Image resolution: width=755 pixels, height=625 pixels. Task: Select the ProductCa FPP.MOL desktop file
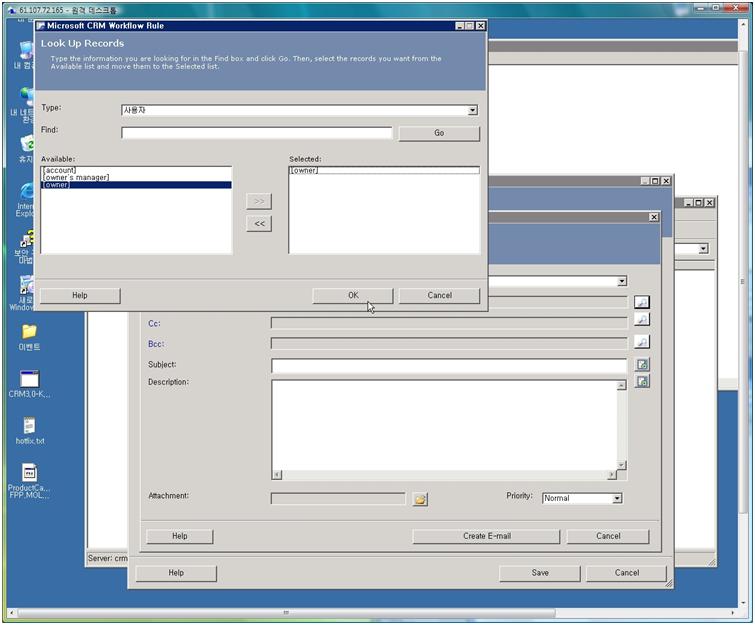coord(29,481)
